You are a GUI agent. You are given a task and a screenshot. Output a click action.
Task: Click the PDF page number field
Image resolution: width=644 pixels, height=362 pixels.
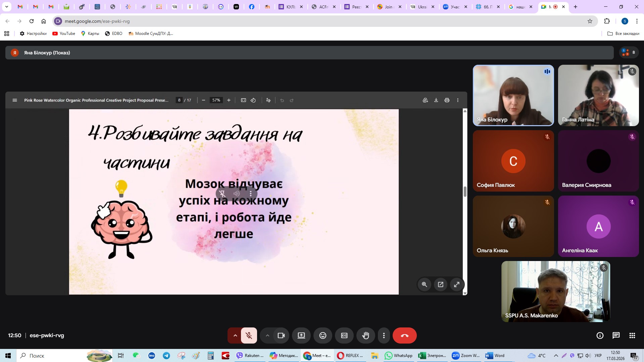(x=179, y=100)
